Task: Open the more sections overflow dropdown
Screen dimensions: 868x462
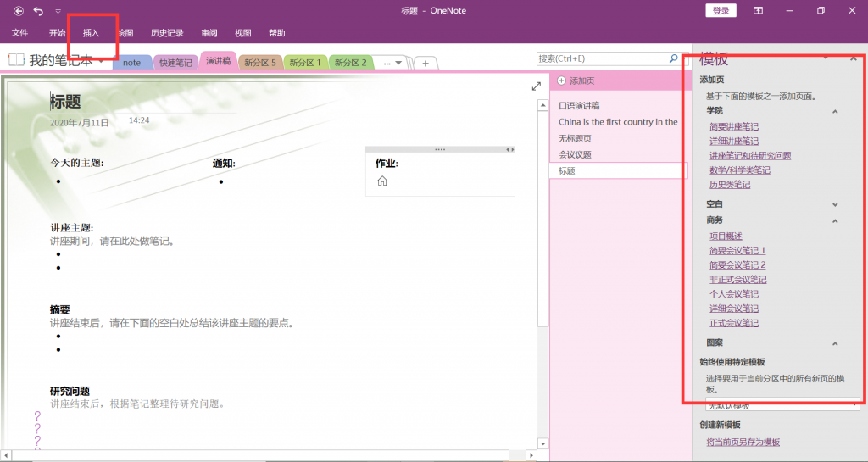Action: tap(392, 63)
